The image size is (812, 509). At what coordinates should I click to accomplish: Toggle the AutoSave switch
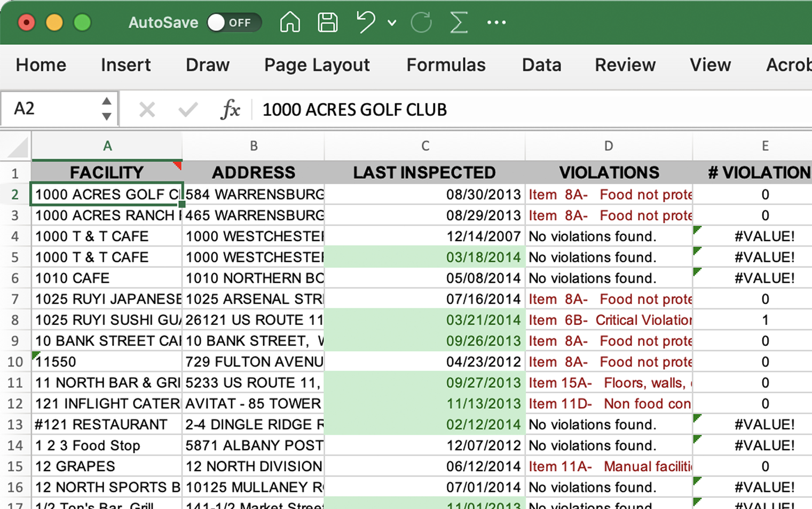(233, 22)
